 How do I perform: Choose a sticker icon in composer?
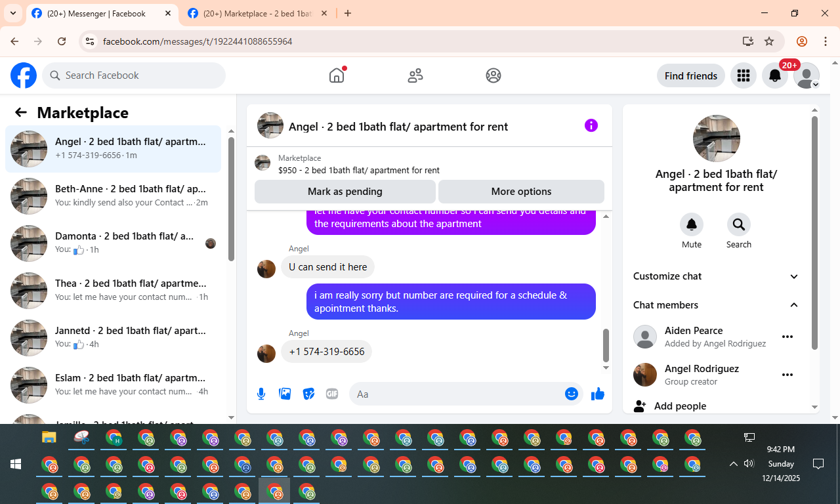pos(308,394)
